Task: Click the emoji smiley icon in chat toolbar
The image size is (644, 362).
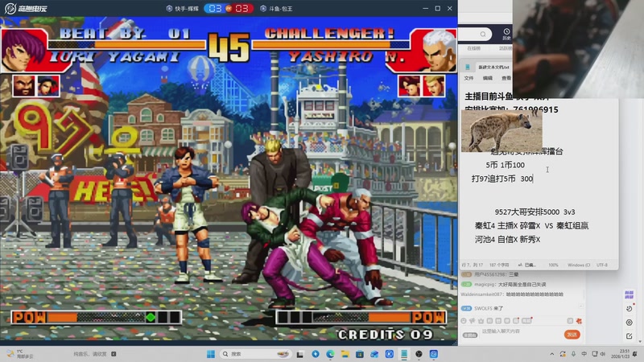Action: [464, 321]
